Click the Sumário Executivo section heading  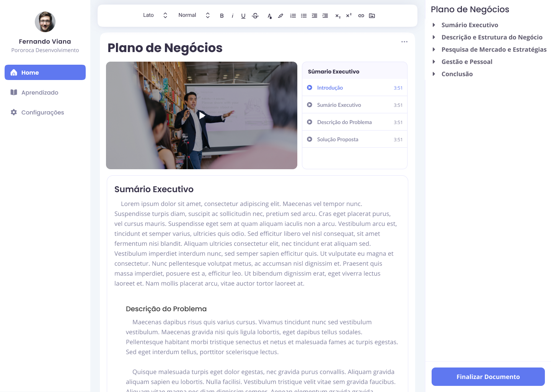154,189
